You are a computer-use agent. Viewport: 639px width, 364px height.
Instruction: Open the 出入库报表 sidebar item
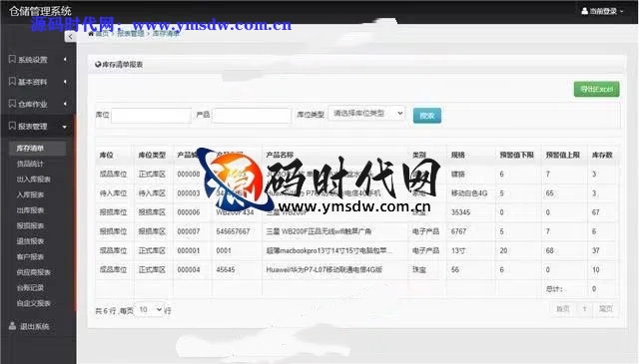tap(33, 180)
